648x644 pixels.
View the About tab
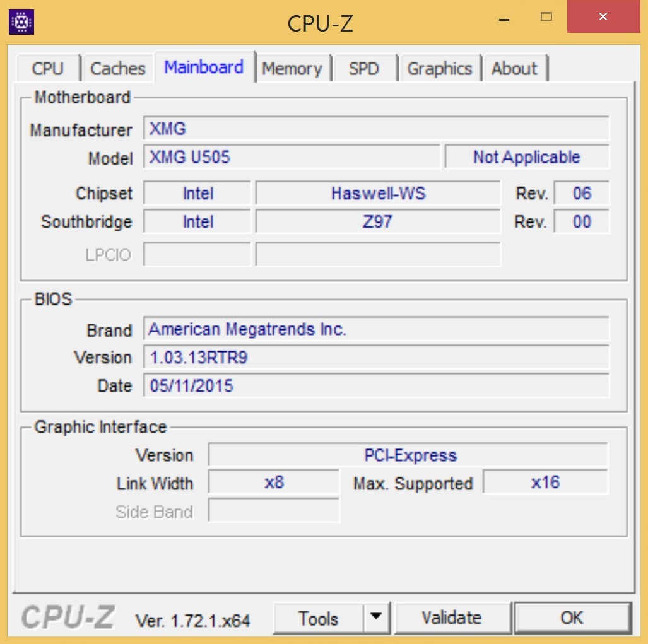[x=514, y=68]
